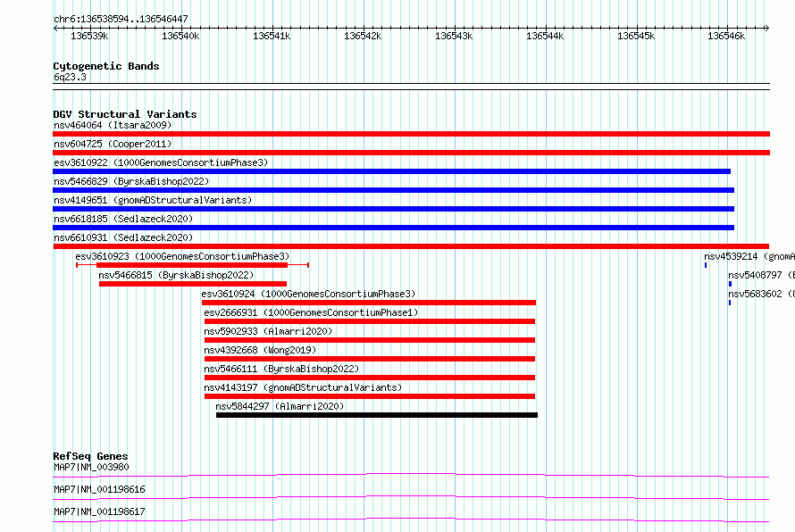
Task: Click the chr6:136538594..136546447 region label
Action: (x=121, y=19)
